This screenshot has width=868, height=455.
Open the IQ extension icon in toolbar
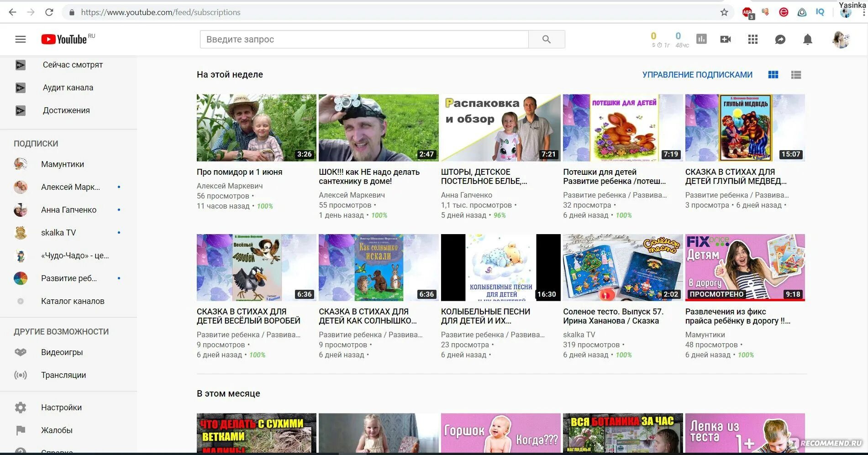820,12
